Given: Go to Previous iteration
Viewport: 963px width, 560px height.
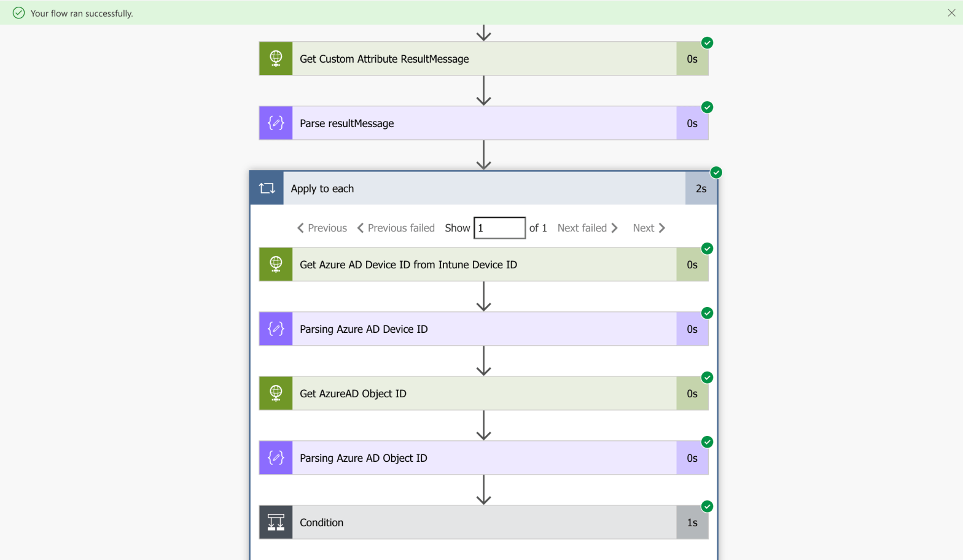Looking at the screenshot, I should click(322, 228).
